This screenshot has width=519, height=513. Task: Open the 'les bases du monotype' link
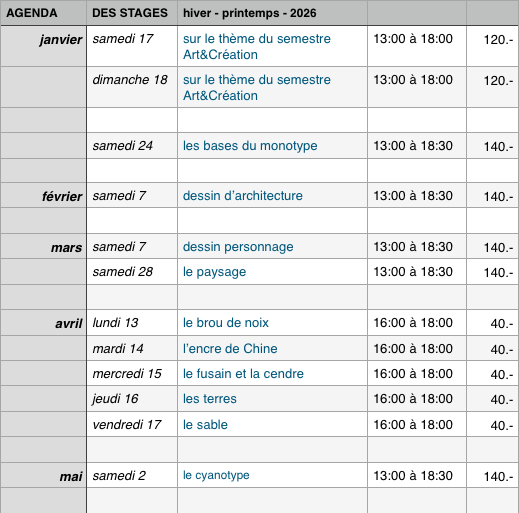coord(250,146)
